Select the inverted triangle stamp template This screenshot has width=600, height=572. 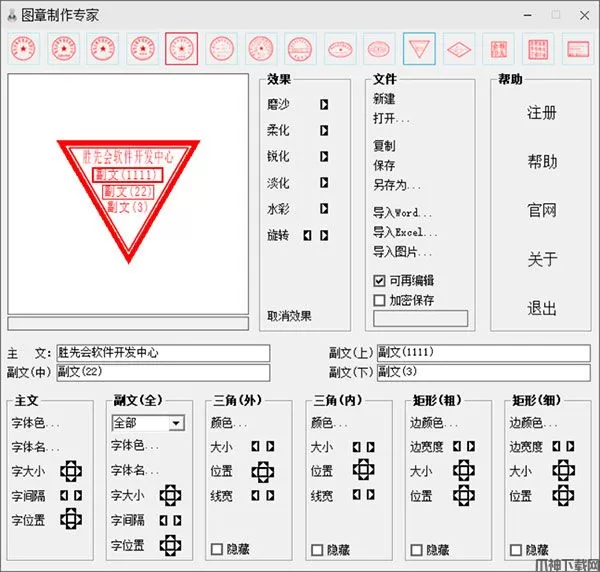click(419, 49)
